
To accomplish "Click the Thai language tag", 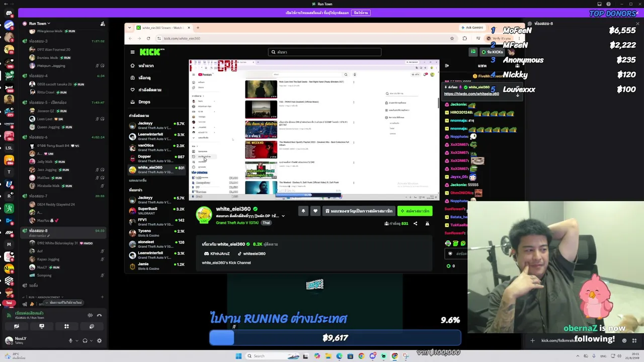I will [266, 223].
